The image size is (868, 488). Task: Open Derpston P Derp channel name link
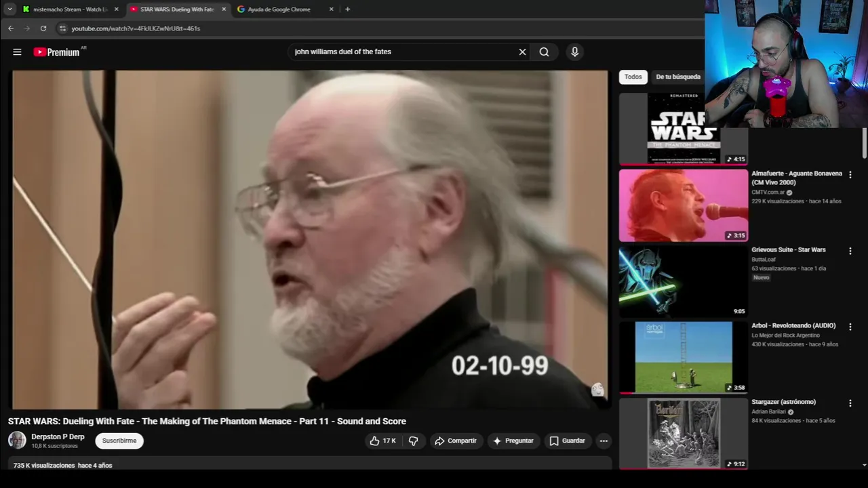pyautogui.click(x=58, y=436)
